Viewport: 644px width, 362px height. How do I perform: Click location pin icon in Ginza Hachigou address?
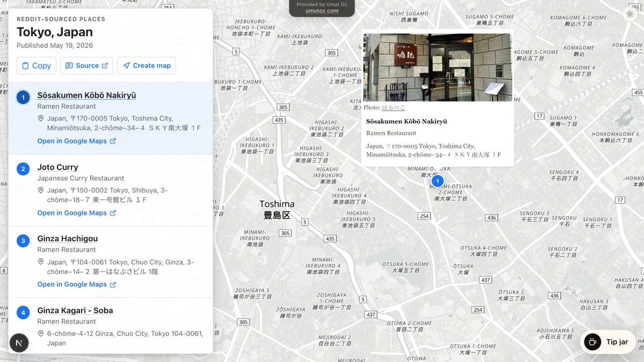41,262
